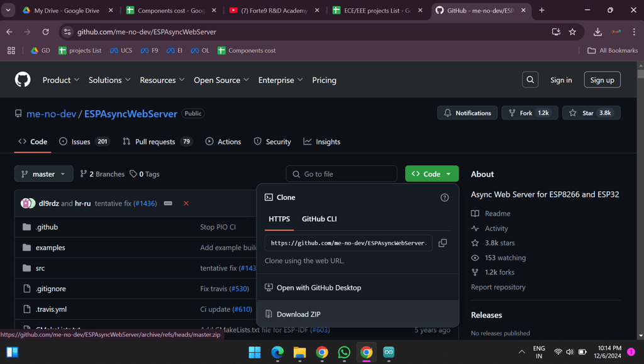Open the Notifications button
Screen dimensions: 644x364
coord(467,113)
